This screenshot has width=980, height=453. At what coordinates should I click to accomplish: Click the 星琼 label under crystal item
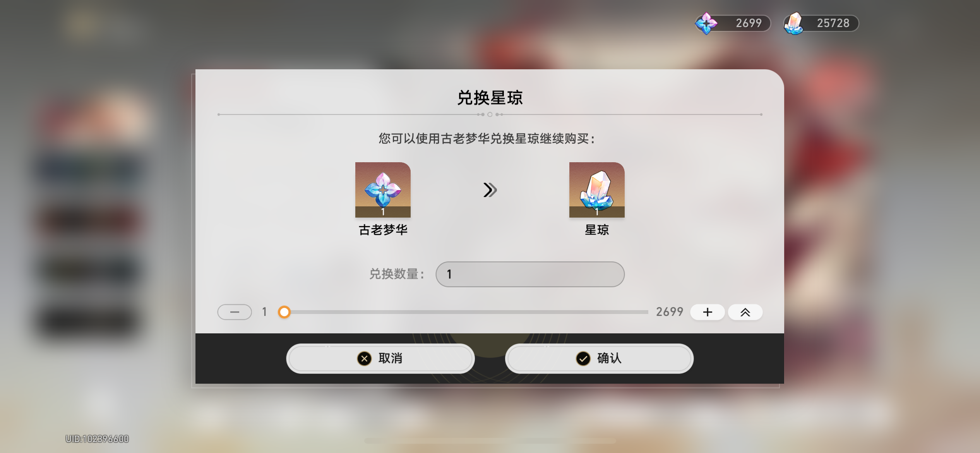[597, 230]
